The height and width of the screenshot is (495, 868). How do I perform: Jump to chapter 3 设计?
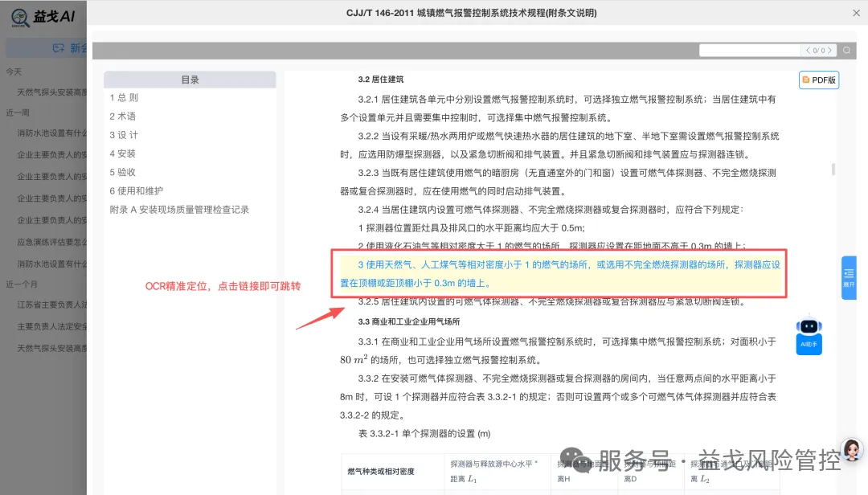click(124, 135)
